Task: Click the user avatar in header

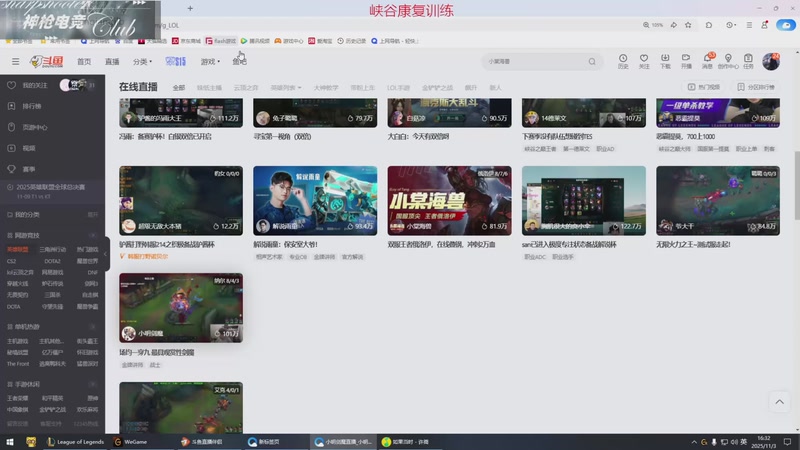Action: coord(771,61)
